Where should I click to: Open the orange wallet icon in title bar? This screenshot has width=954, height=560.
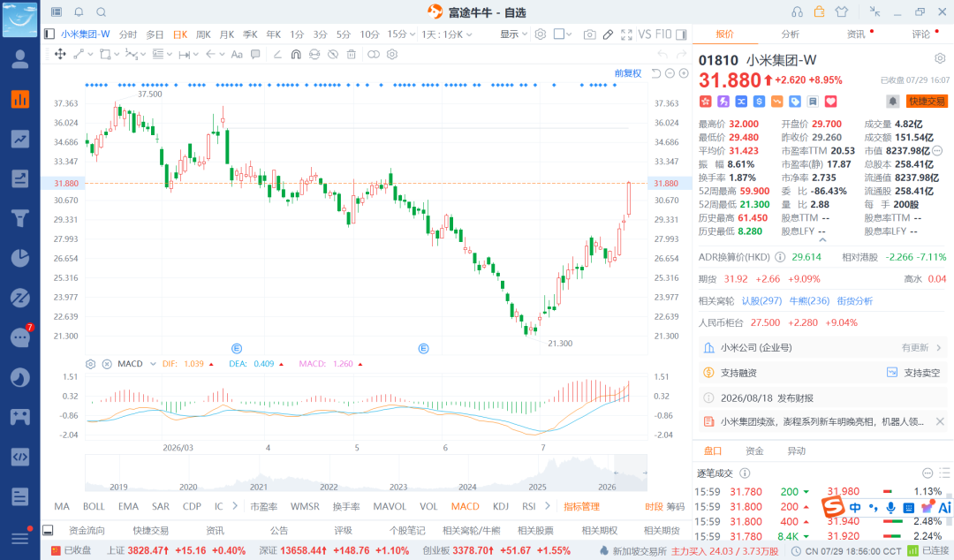pyautogui.click(x=820, y=11)
